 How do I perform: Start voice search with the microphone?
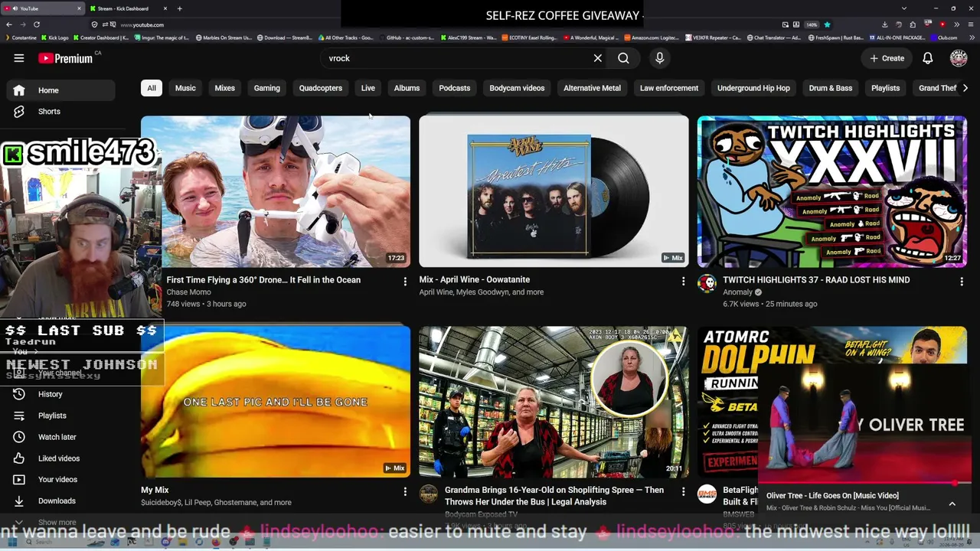tap(659, 58)
